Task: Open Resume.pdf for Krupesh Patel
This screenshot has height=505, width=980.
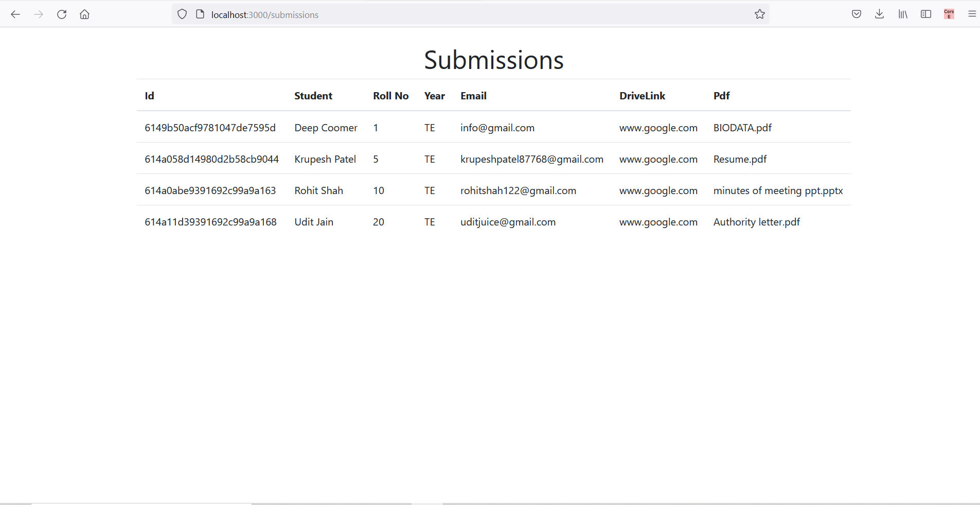Action: 740,159
